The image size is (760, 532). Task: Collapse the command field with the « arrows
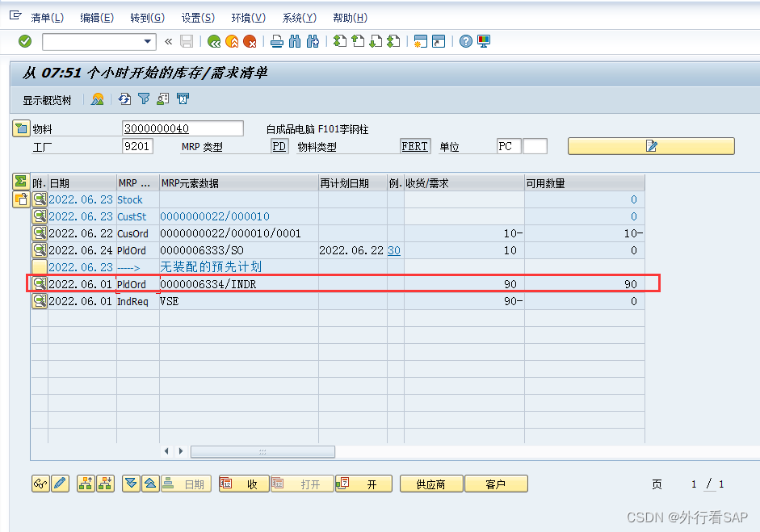click(168, 42)
